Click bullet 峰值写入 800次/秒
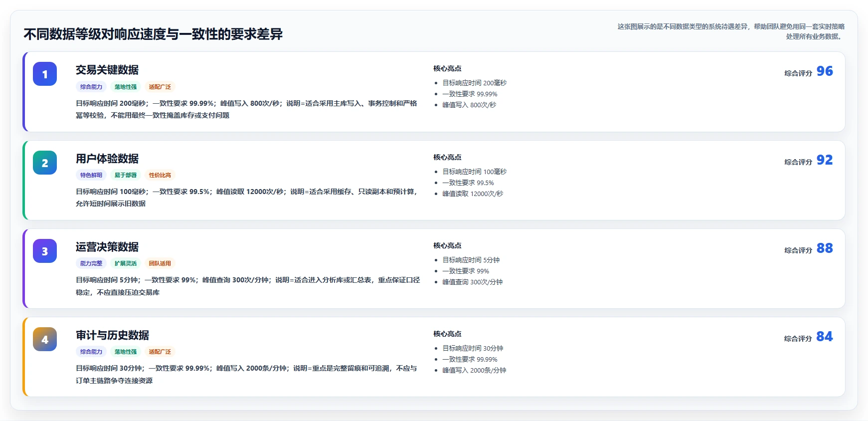The image size is (868, 421). (469, 105)
